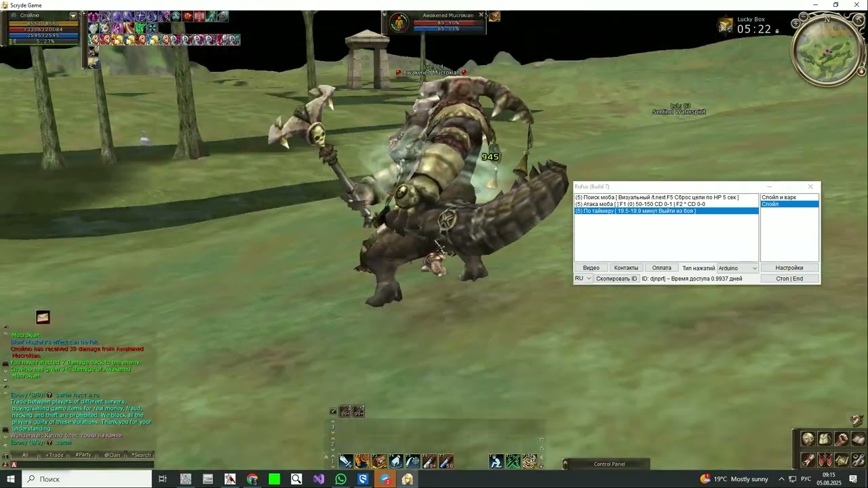Open the RU language dropdown in Rufus
The height and width of the screenshot is (488, 868).
pos(583,279)
